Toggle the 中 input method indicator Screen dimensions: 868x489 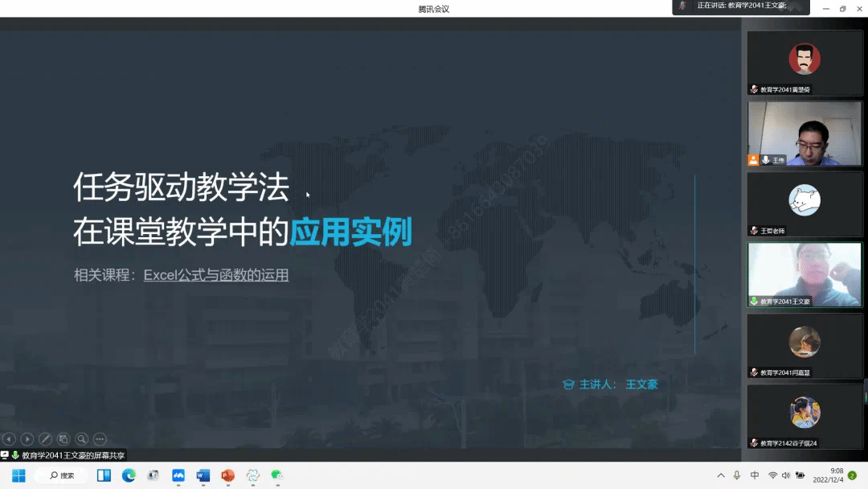[755, 475]
